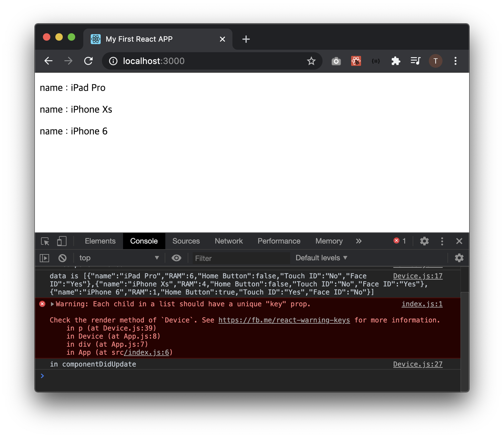Click 'name : iPhone 6' text
Image resolution: width=504 pixels, height=438 pixels.
pos(74,131)
